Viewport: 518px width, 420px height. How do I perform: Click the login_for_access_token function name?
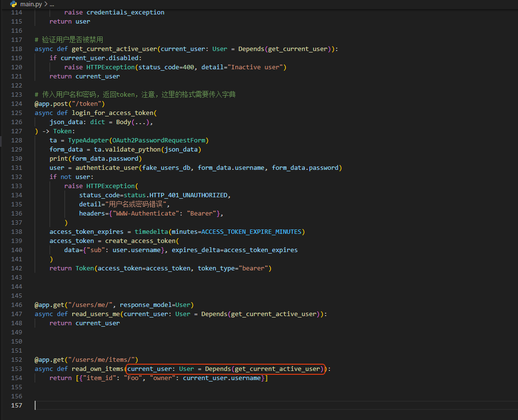(112, 113)
